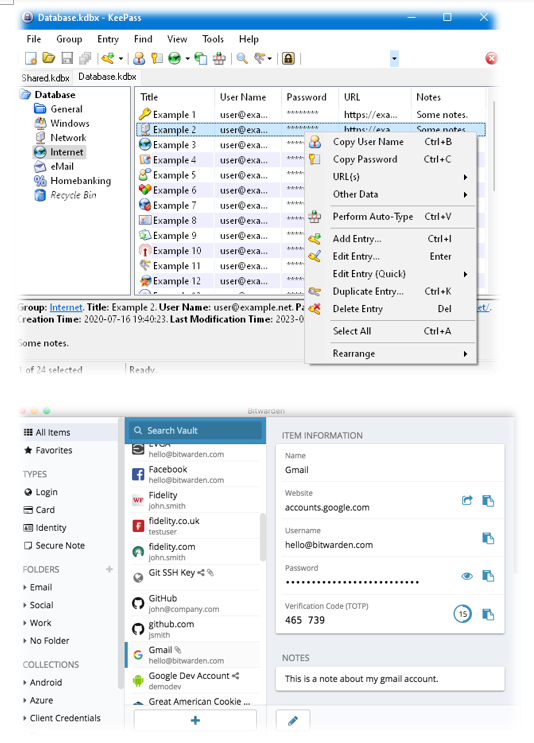534x743 pixels.
Task: Copy the accounts.google.com website field
Action: [488, 500]
